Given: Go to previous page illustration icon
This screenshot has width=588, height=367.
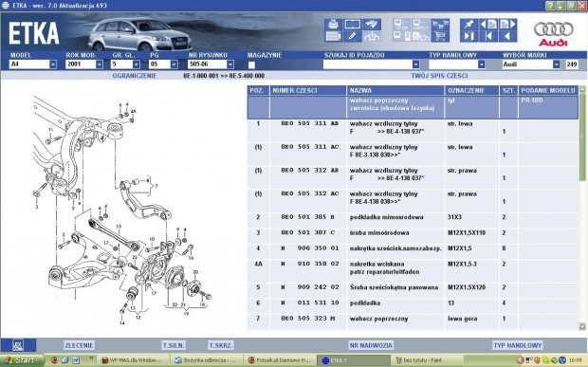Looking at the screenshot, I should 488,25.
